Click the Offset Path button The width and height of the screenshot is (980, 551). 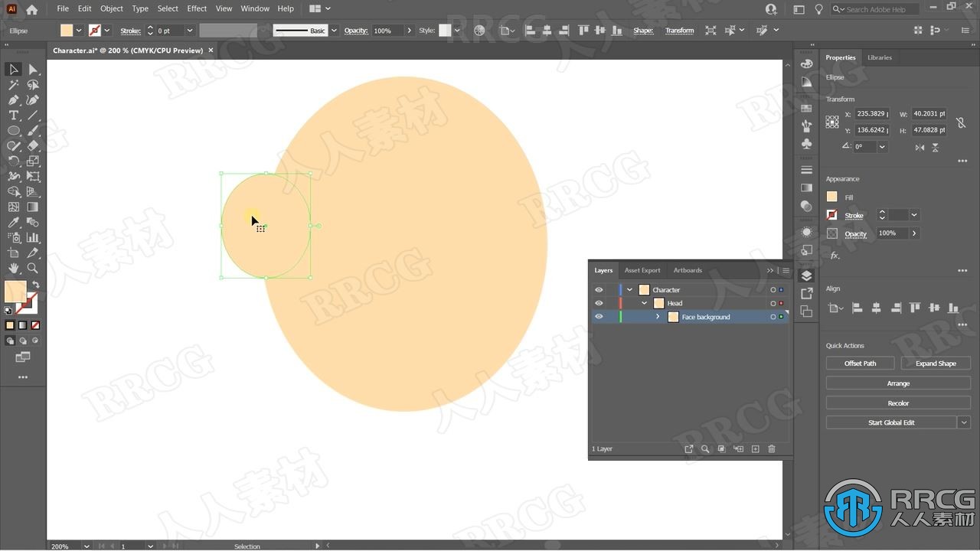[861, 364]
